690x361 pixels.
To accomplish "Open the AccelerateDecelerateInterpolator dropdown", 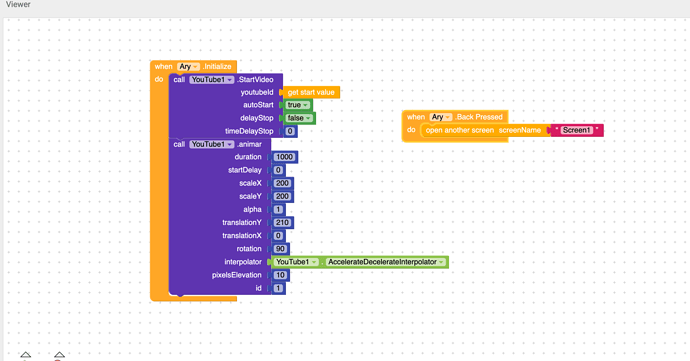I will [385, 262].
